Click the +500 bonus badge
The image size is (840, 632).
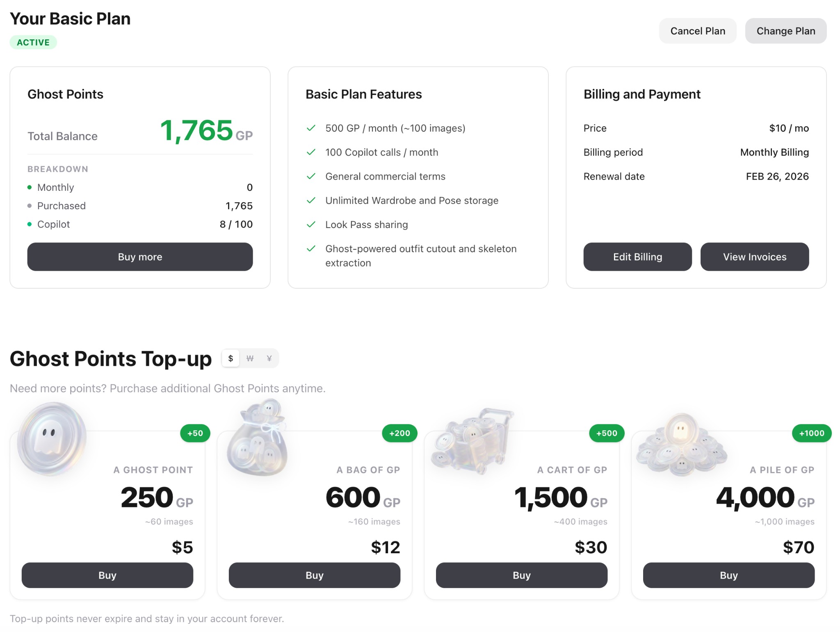pyautogui.click(x=607, y=433)
